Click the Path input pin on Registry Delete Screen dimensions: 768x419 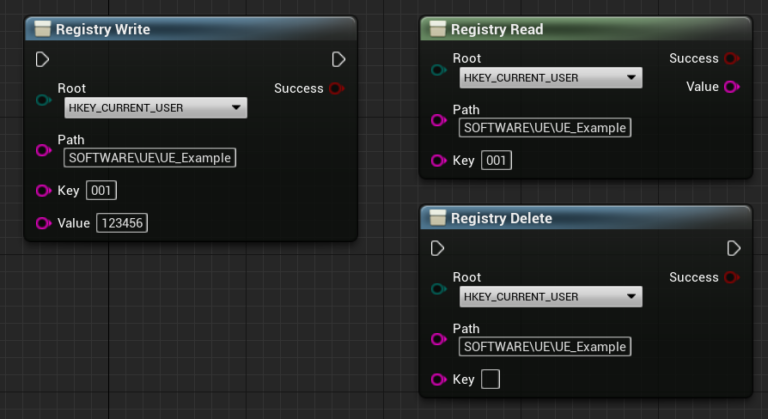pos(438,339)
